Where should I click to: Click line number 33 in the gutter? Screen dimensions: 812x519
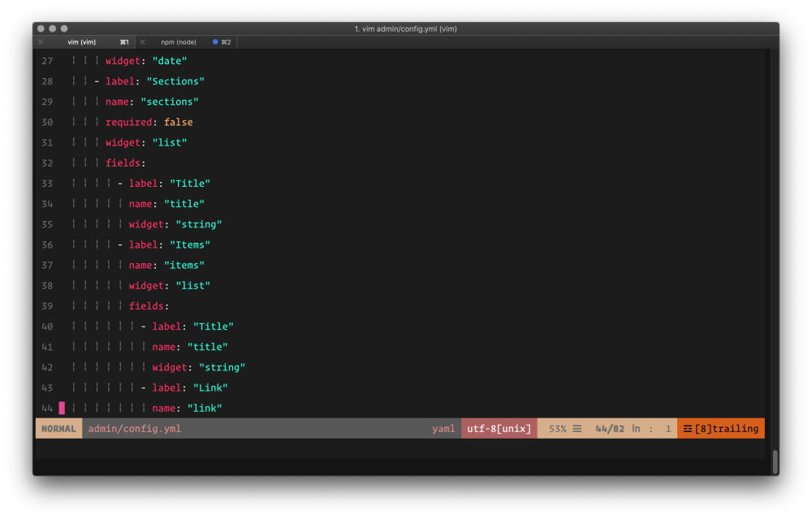pos(47,184)
